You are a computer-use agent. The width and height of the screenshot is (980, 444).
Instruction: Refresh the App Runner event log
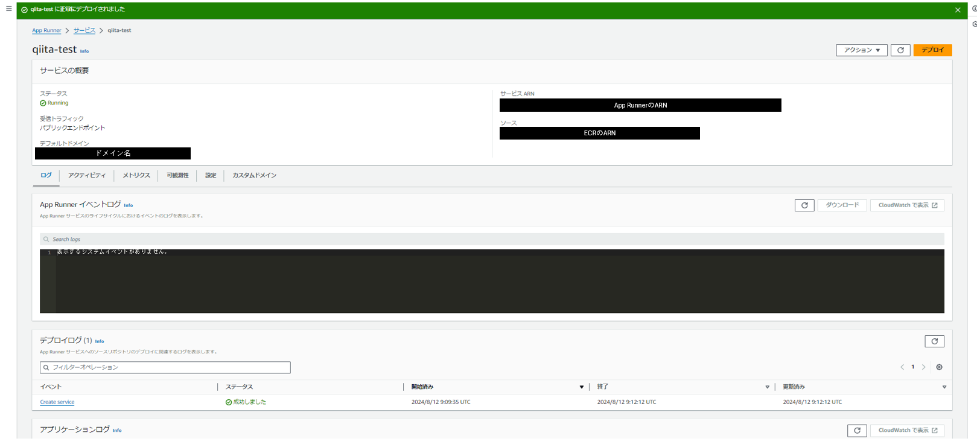pos(804,205)
